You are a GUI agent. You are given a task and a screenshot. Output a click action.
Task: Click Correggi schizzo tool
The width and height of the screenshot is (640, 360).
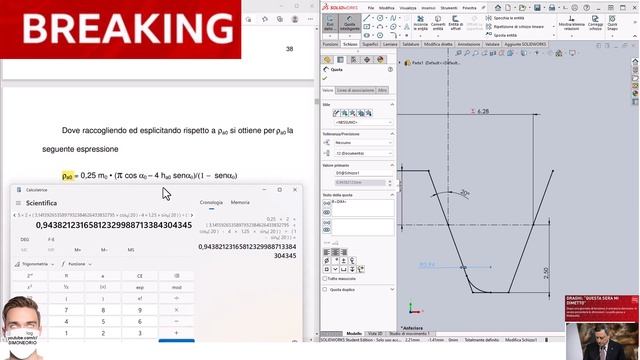coord(595,23)
